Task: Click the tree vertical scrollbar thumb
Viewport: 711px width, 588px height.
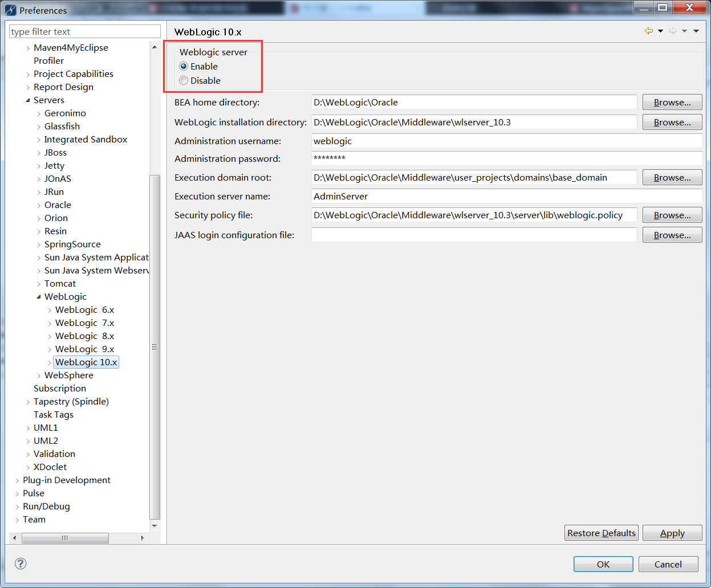Action: click(x=155, y=347)
